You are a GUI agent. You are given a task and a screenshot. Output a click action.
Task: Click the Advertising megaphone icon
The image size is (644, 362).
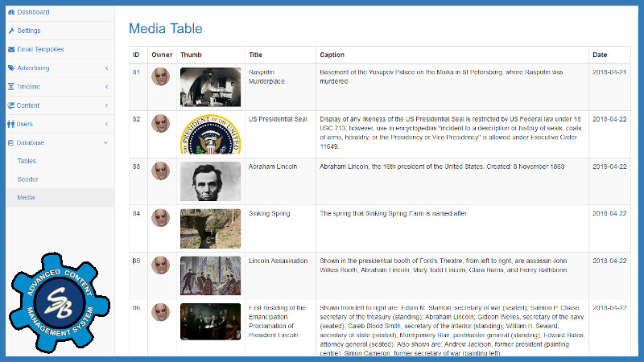(11, 68)
